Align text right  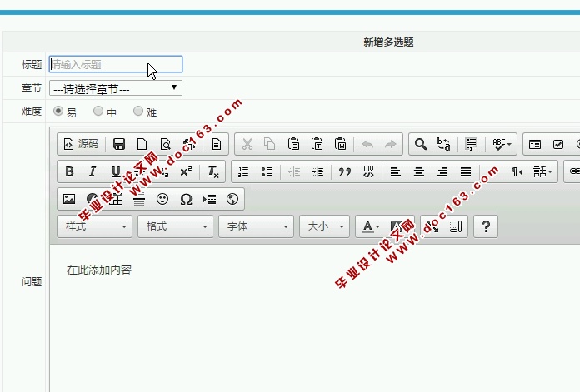(442, 171)
